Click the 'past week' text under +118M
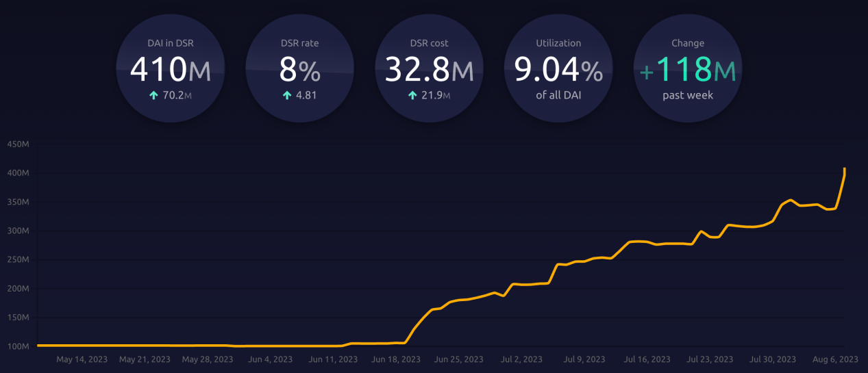The width and height of the screenshot is (868, 373). 687,95
